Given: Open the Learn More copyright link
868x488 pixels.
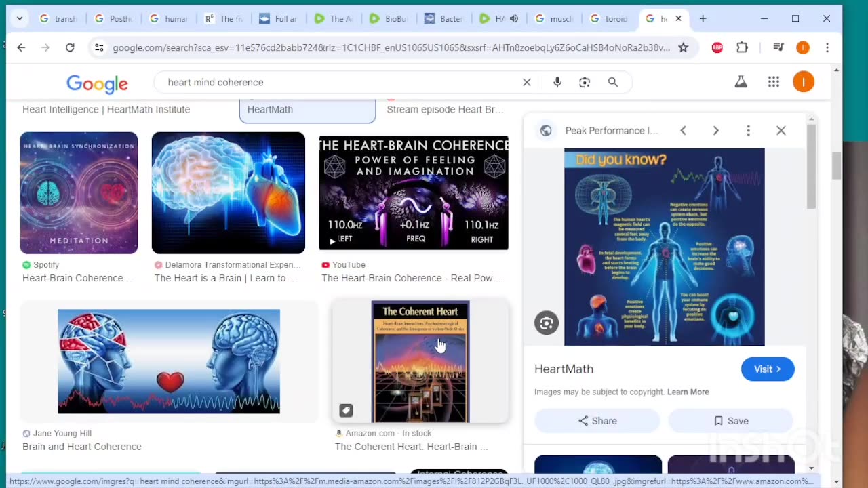Looking at the screenshot, I should point(688,392).
